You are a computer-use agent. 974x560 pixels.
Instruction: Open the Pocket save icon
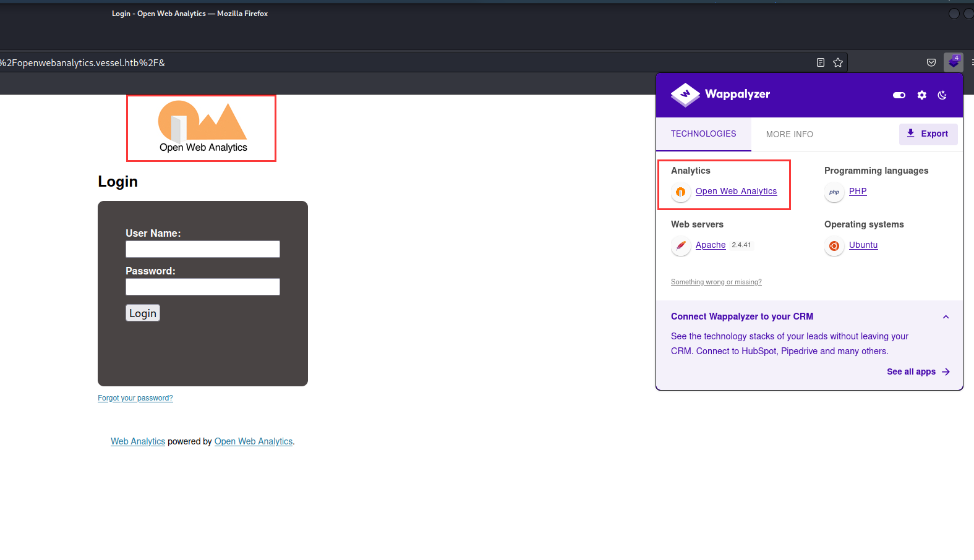click(x=931, y=62)
